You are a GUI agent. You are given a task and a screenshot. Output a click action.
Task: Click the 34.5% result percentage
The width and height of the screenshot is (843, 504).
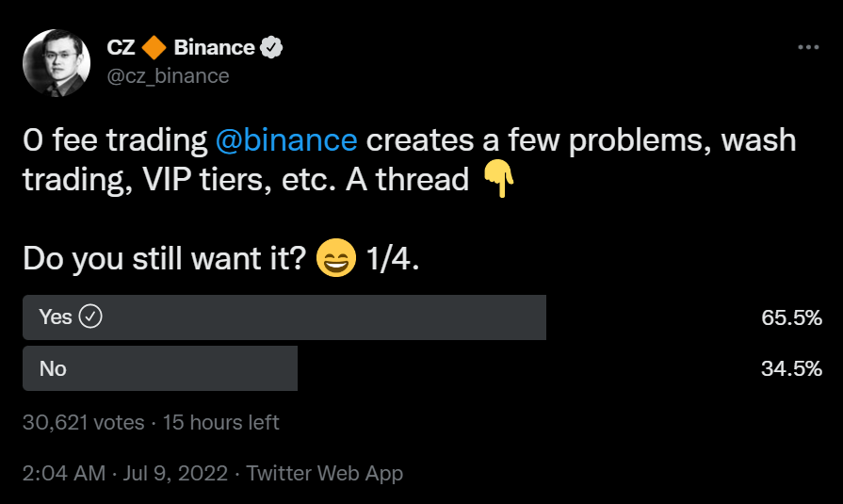point(791,368)
